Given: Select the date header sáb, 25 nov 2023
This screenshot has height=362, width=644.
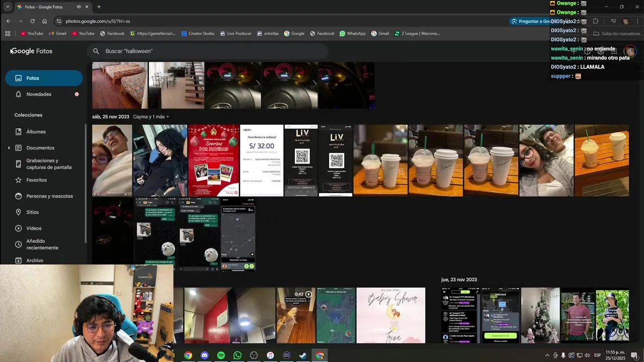Looking at the screenshot, I should (111, 117).
